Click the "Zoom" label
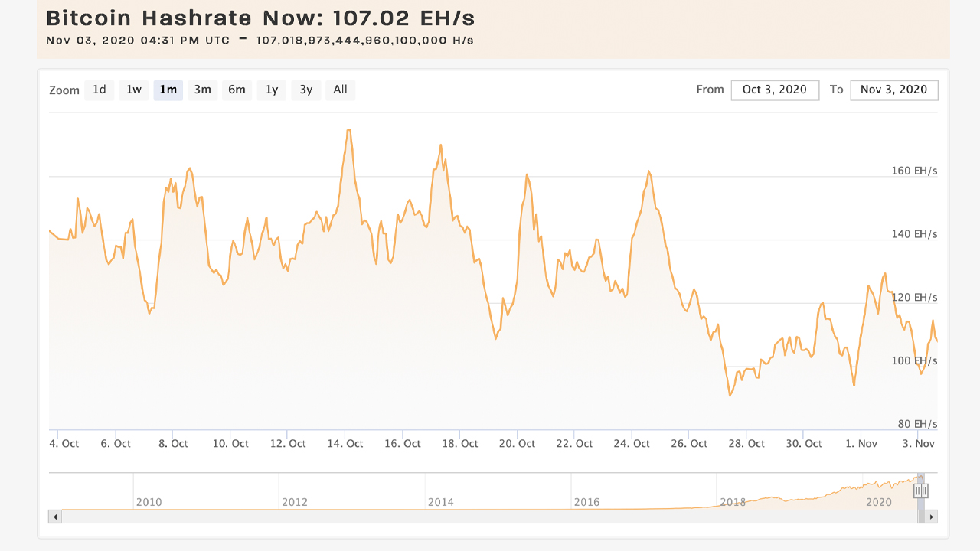Viewport: 980px width, 551px height. [x=64, y=90]
